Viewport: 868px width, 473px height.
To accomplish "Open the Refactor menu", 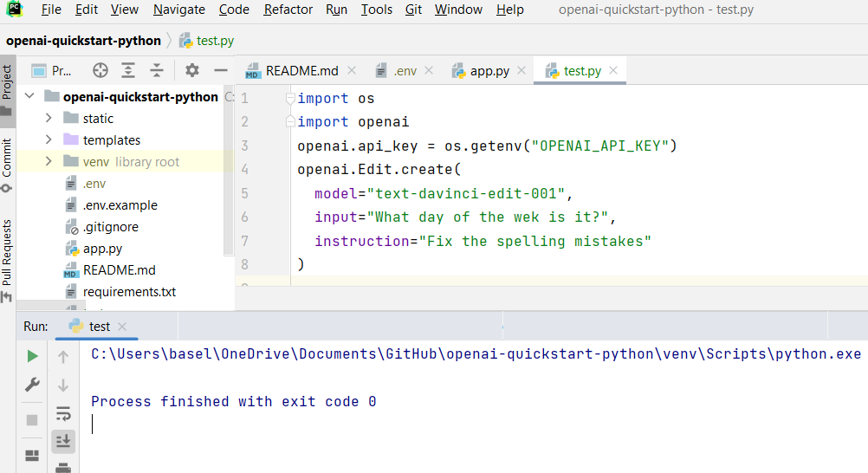I will [288, 10].
